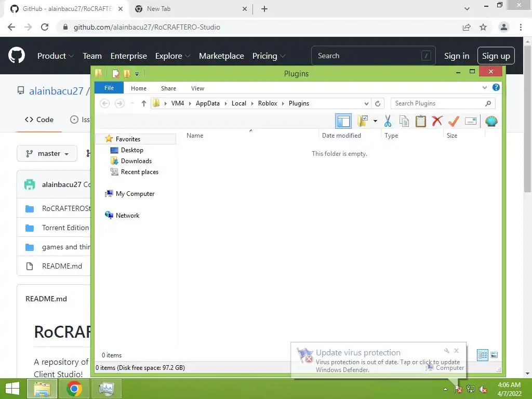The width and height of the screenshot is (532, 399).
Task: Click the Explorer help question mark icon
Action: point(496,87)
